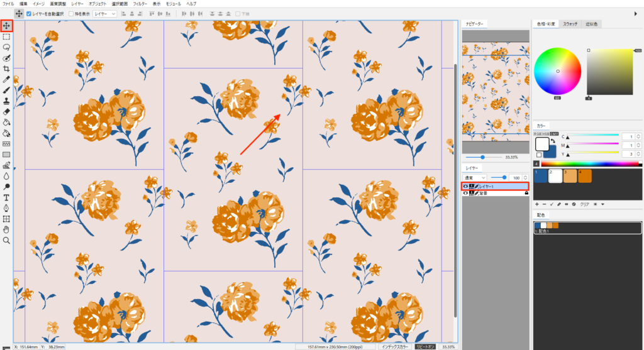
Task: Hide the レイヤー1 layer via eye icon
Action: click(465, 186)
